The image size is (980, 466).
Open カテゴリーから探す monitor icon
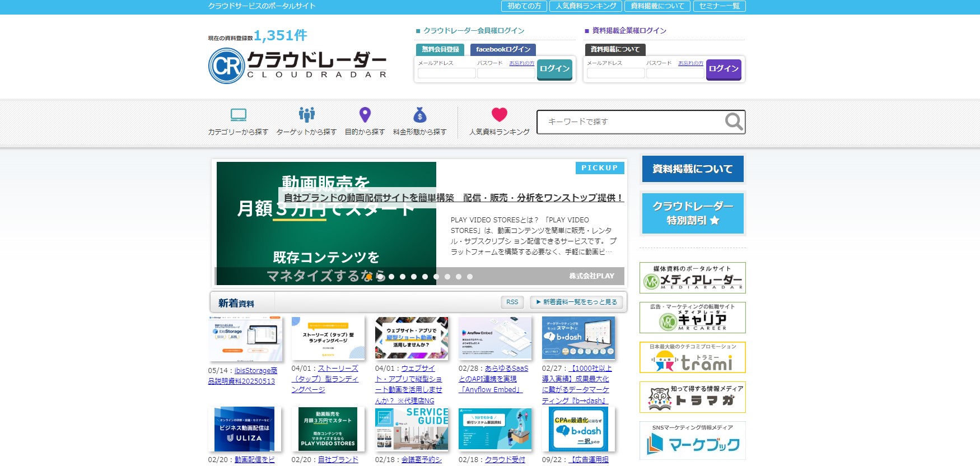click(x=239, y=115)
